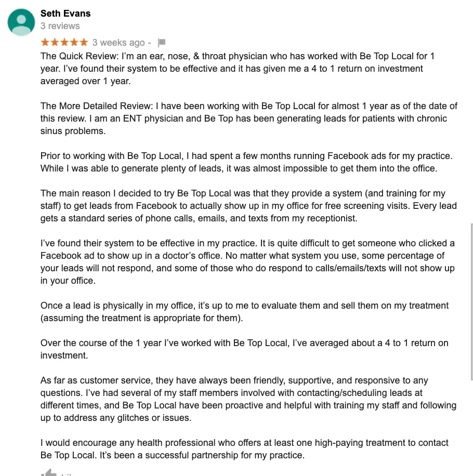Screen dimensions: 473x476
Task: Click the 'I would encourage any health' paragraph
Action: (244, 449)
